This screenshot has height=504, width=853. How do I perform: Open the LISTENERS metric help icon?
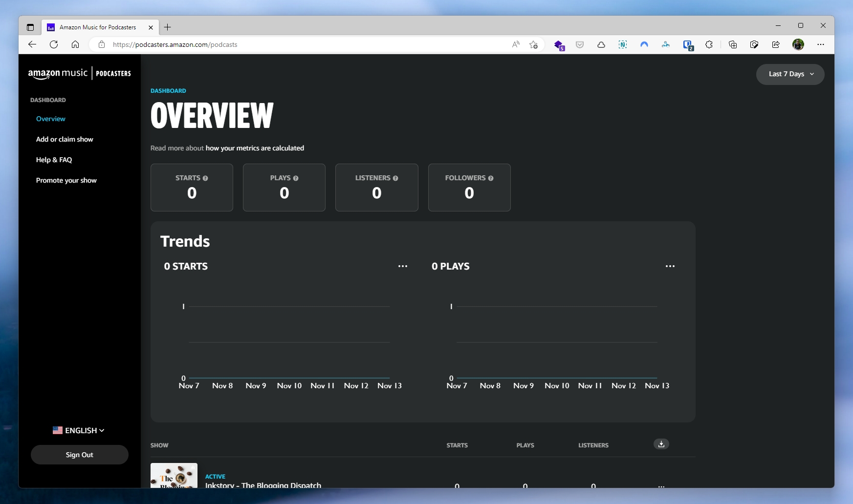[395, 178]
